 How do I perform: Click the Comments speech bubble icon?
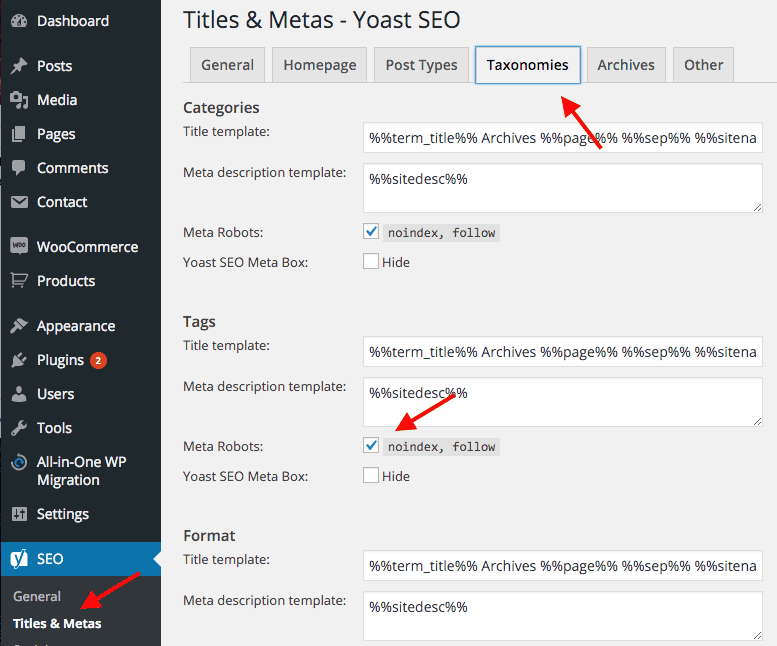pyautogui.click(x=19, y=168)
